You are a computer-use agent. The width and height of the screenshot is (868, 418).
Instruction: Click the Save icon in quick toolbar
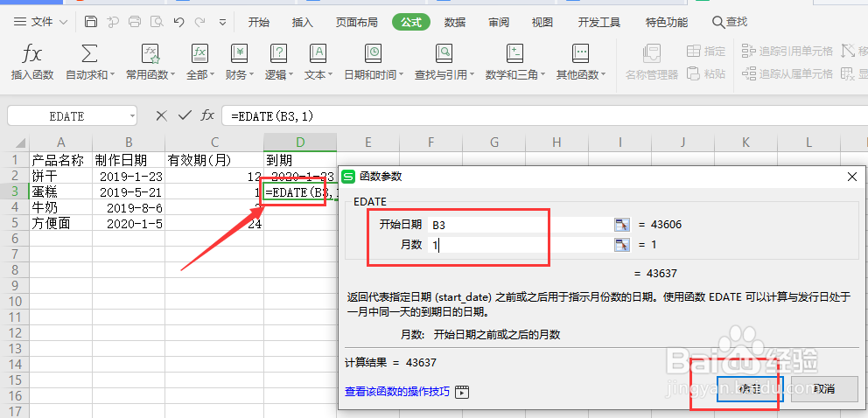click(x=91, y=22)
